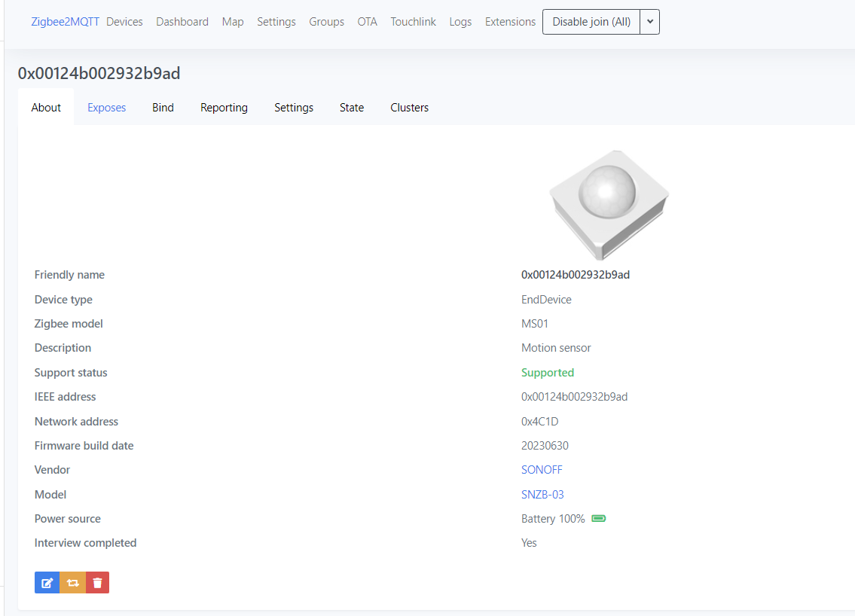Open the SNZB-03 model link
The width and height of the screenshot is (855, 616).
(x=542, y=495)
